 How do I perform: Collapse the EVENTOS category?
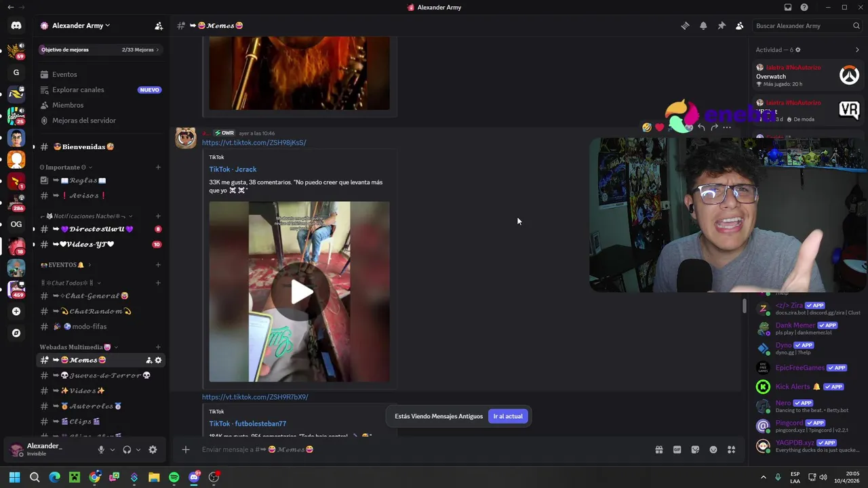coord(65,265)
